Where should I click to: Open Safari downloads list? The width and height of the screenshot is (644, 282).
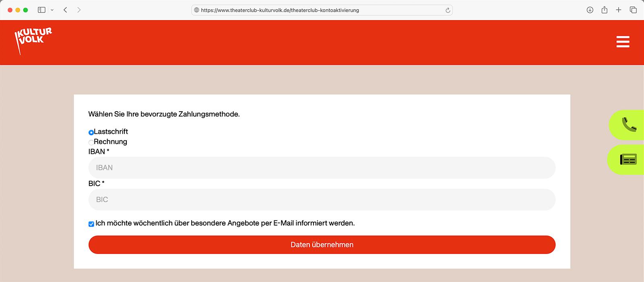tap(590, 10)
